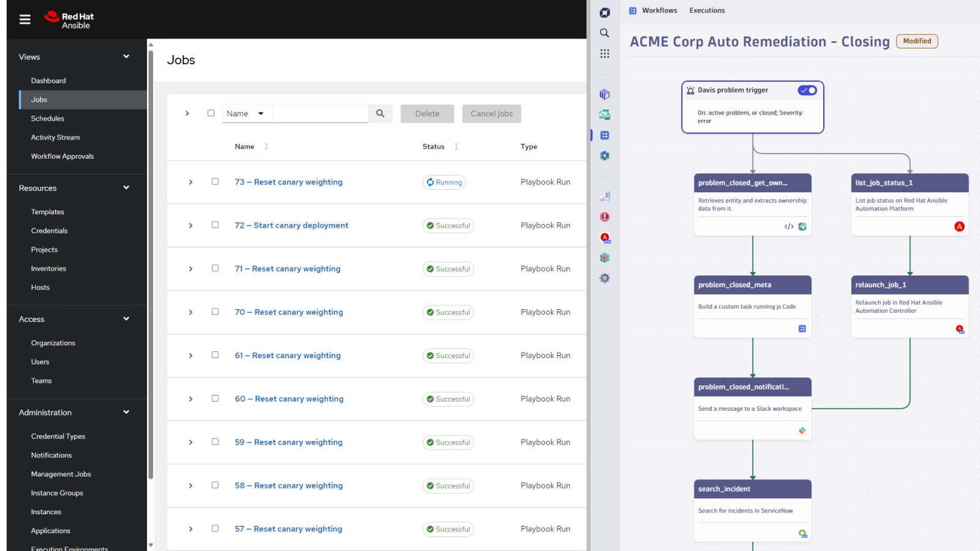The image size is (980, 551).
Task: Check the checkbox for job 73
Action: (215, 181)
